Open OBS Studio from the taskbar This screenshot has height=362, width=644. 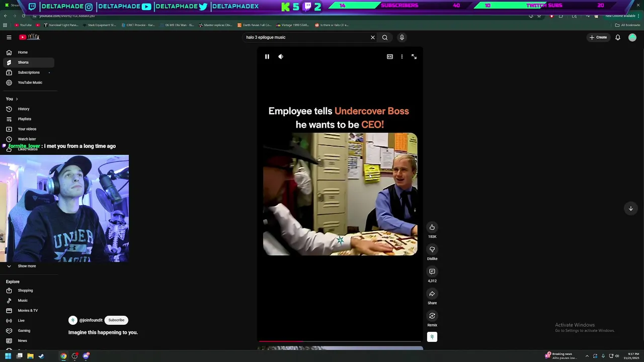point(75,356)
